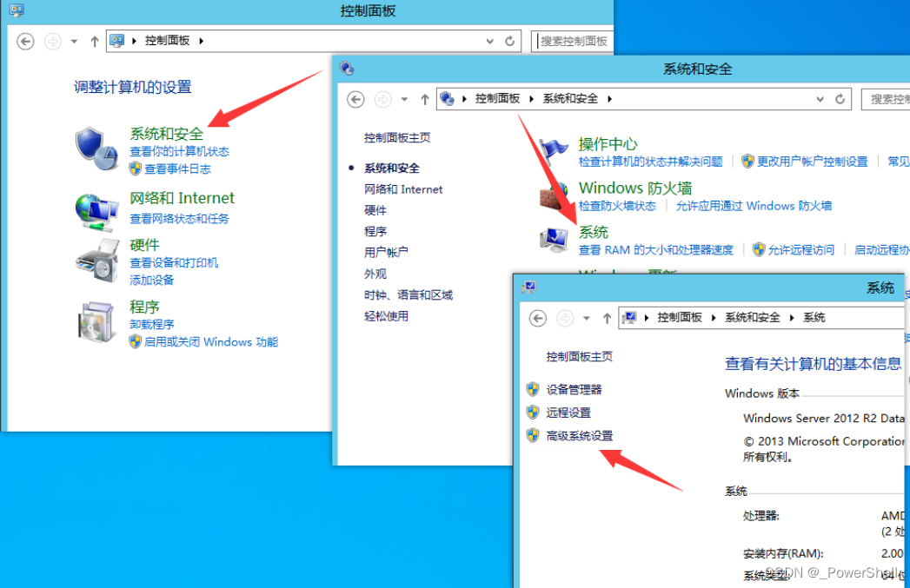The image size is (910, 588).
Task: Open 系统和安全 heading link
Action: (167, 134)
